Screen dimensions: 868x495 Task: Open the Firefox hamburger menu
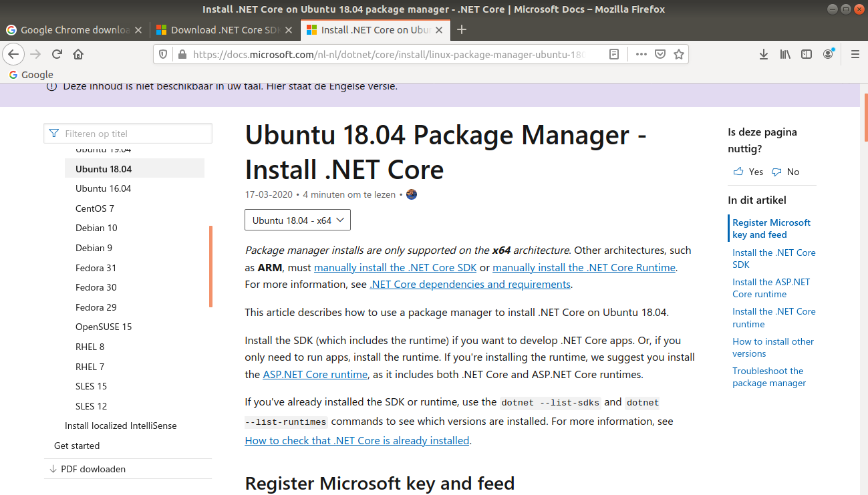tap(855, 54)
